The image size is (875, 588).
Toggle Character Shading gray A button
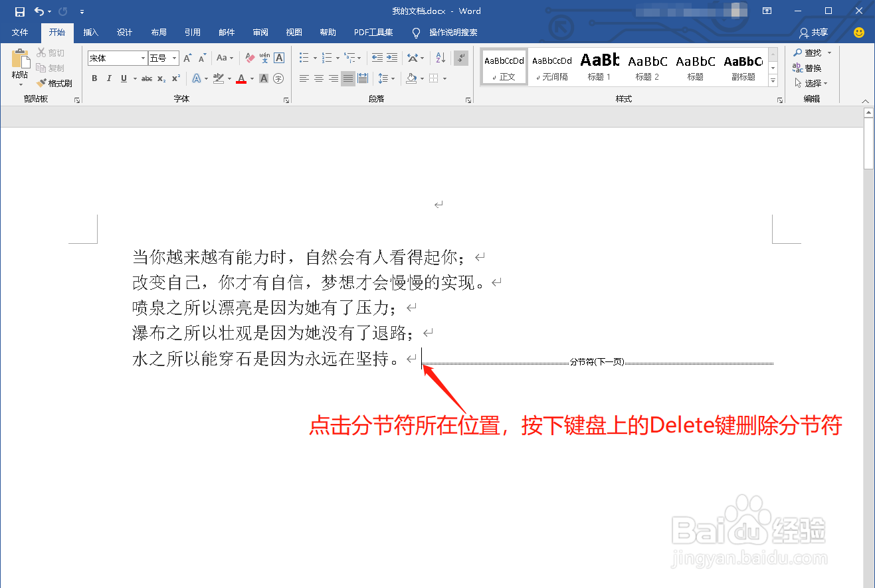click(x=264, y=78)
